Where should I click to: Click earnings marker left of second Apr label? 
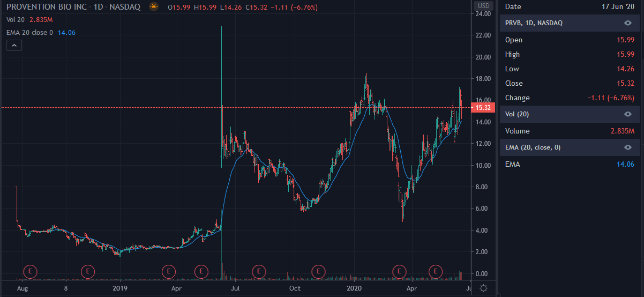click(x=399, y=272)
